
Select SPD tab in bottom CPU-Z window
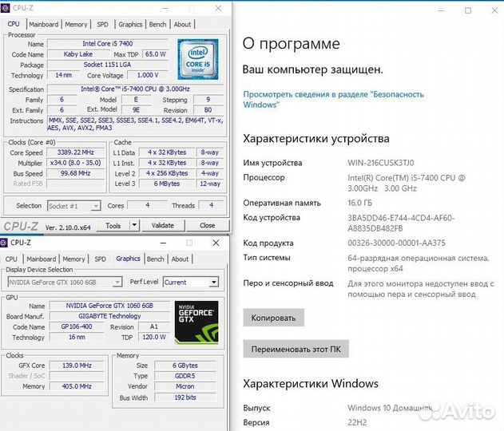pos(101,259)
